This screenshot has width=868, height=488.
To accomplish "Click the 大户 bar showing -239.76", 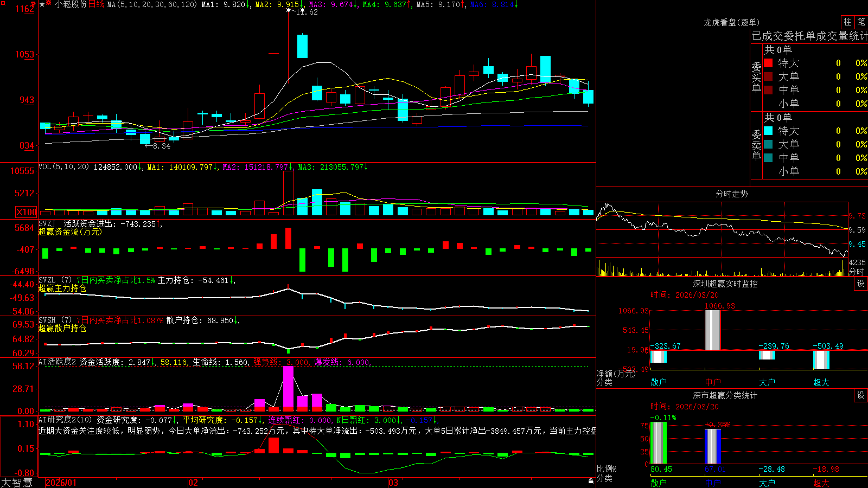I will tap(767, 355).
